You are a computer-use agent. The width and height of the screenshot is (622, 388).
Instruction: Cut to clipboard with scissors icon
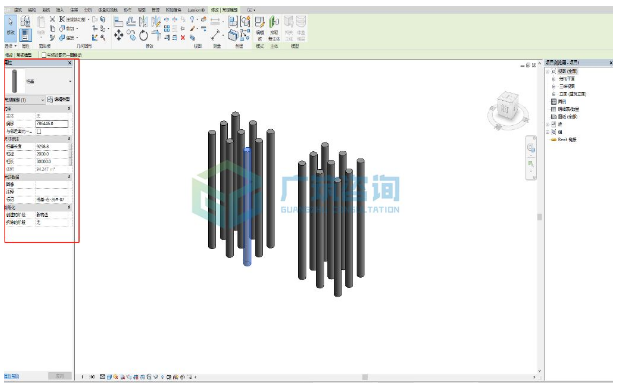pos(52,19)
